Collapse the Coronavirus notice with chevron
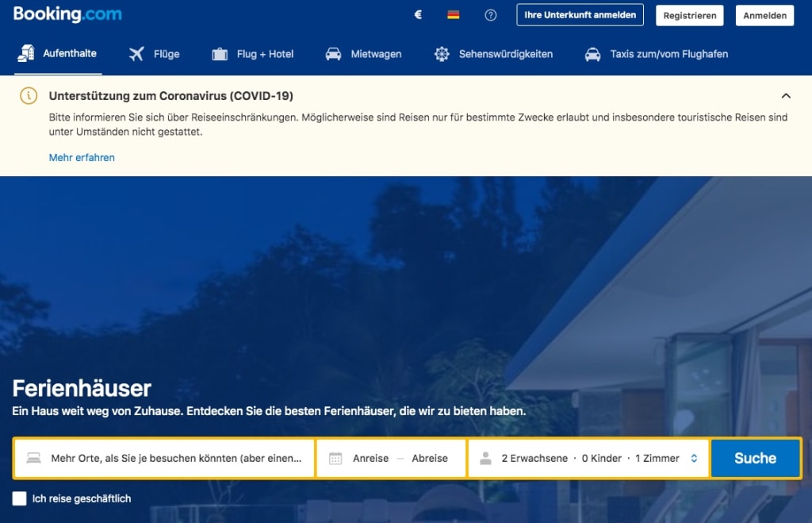812x523 pixels. (786, 96)
